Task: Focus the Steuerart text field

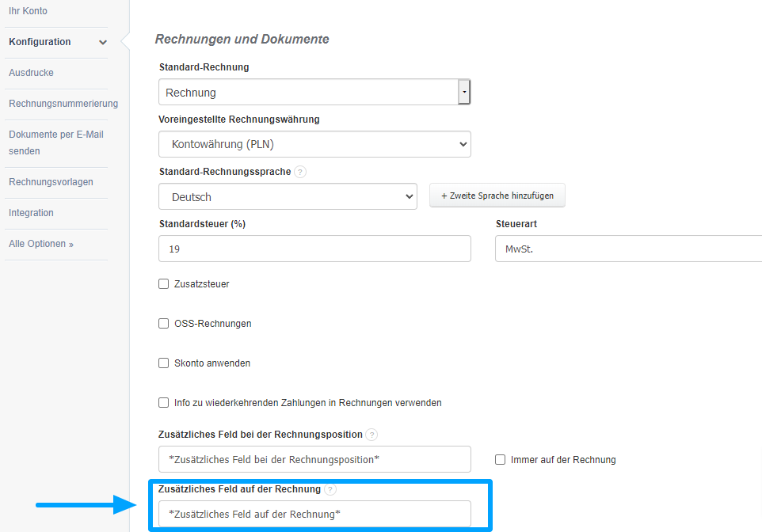Action: coord(627,249)
